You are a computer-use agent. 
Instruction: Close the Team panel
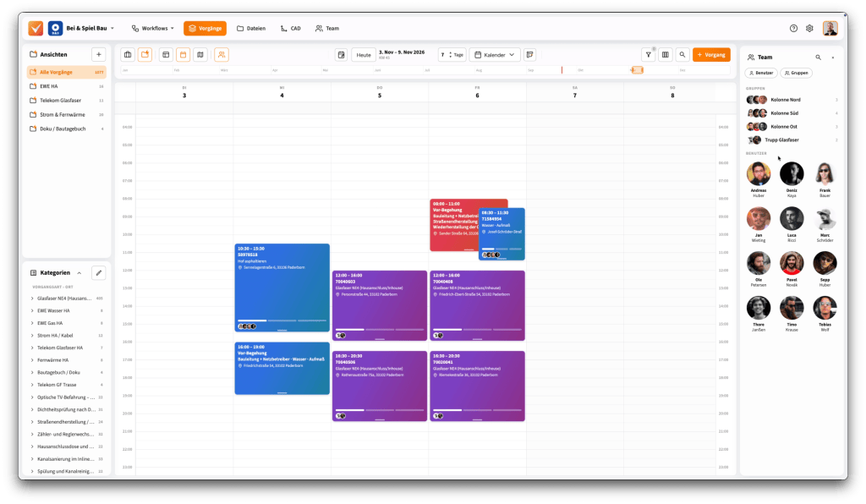pyautogui.click(x=833, y=58)
